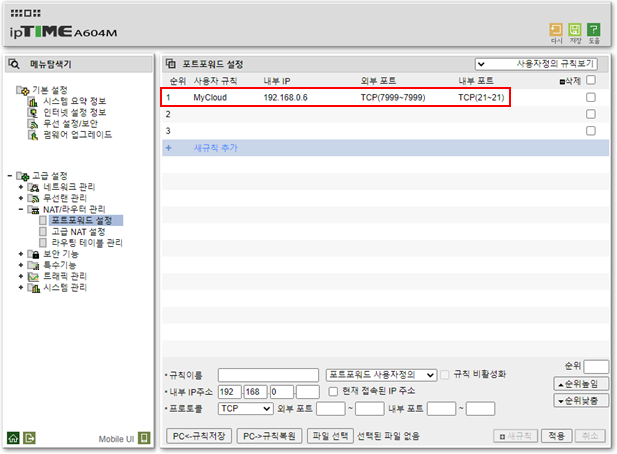Open the 포트포워드 사용자정의 rule type dropdown
Image resolution: width=617 pixels, height=454 pixels.
tap(381, 375)
